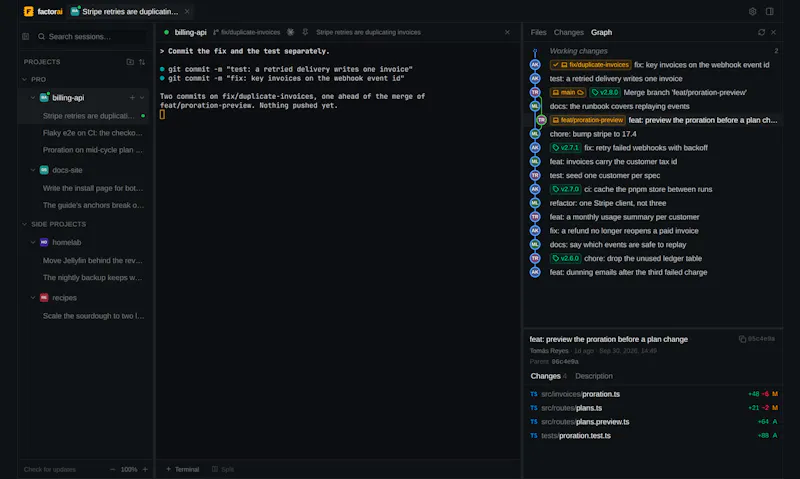Click the feat/proration-preview branch badge

(588, 120)
